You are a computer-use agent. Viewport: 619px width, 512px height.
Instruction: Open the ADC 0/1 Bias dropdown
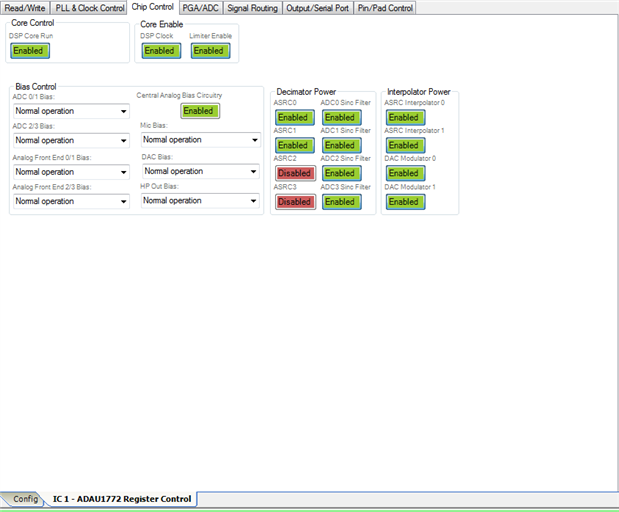[x=71, y=111]
